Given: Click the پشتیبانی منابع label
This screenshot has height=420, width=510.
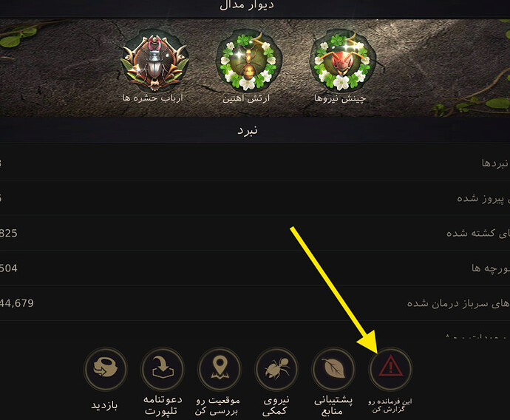Looking at the screenshot, I should click(333, 405).
